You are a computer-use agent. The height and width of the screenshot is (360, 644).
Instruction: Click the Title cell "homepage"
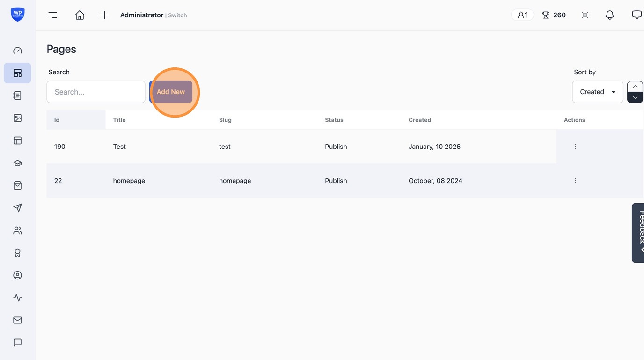point(129,181)
